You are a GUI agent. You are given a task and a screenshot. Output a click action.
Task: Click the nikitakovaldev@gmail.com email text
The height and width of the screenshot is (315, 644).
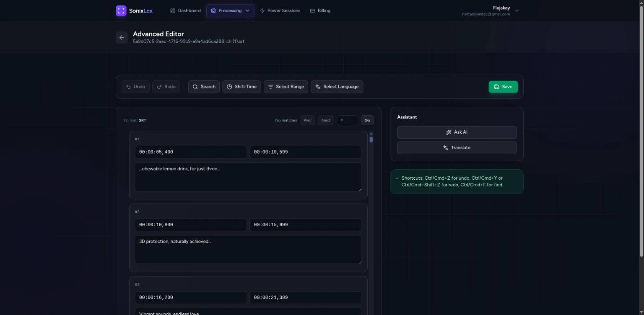point(486,14)
